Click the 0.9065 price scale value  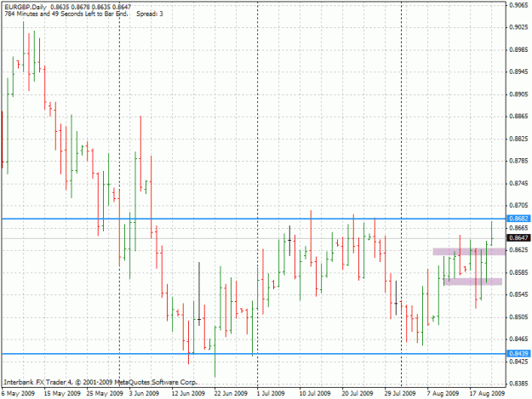519,5
